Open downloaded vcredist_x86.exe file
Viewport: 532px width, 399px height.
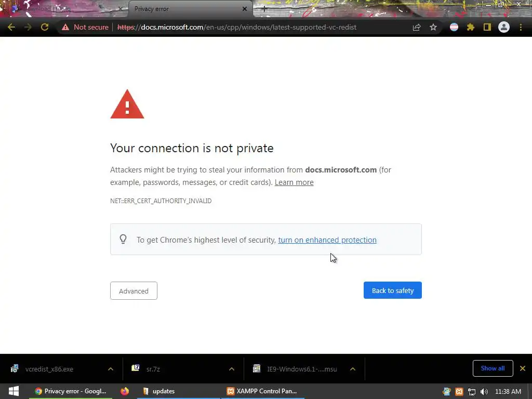click(x=49, y=369)
